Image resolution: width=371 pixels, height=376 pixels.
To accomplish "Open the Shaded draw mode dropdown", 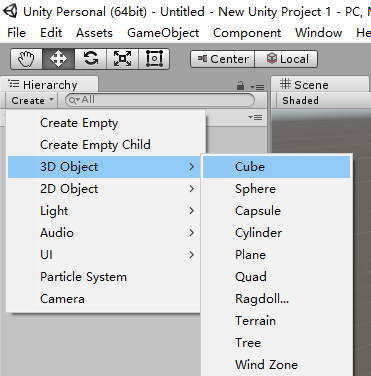I will click(300, 100).
